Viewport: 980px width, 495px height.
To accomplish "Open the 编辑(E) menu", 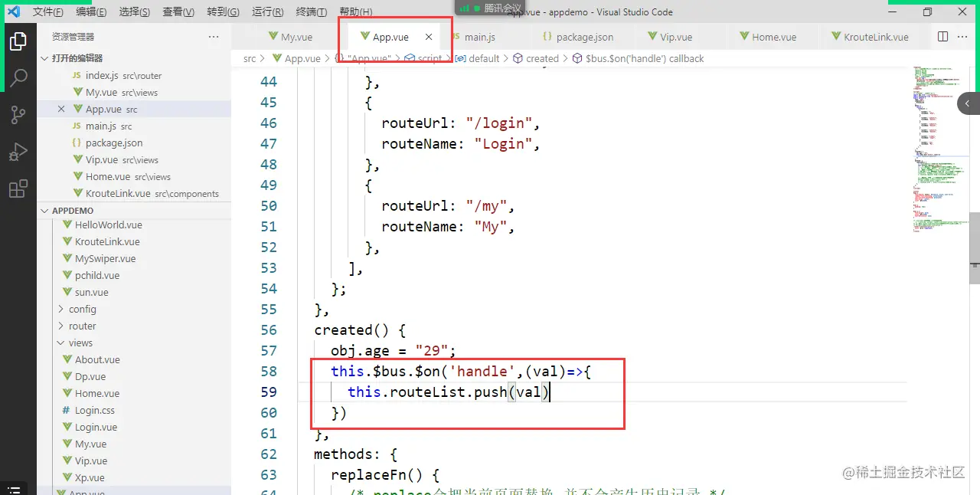I will [91, 12].
